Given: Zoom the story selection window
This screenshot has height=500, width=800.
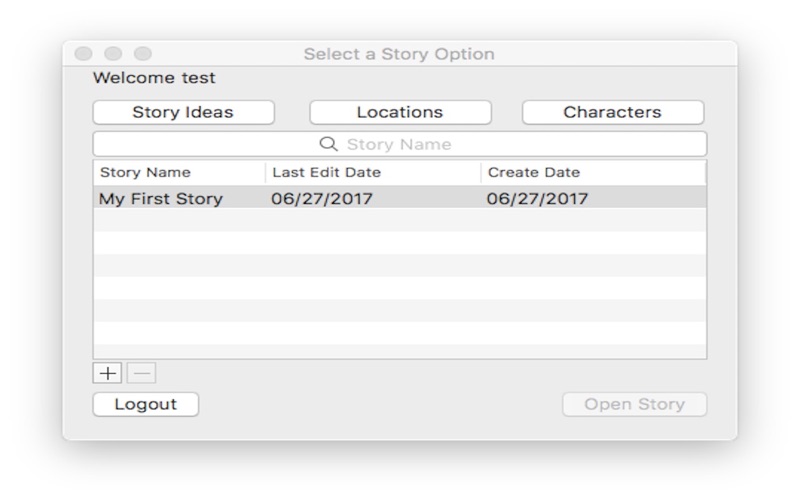Looking at the screenshot, I should pos(143,54).
